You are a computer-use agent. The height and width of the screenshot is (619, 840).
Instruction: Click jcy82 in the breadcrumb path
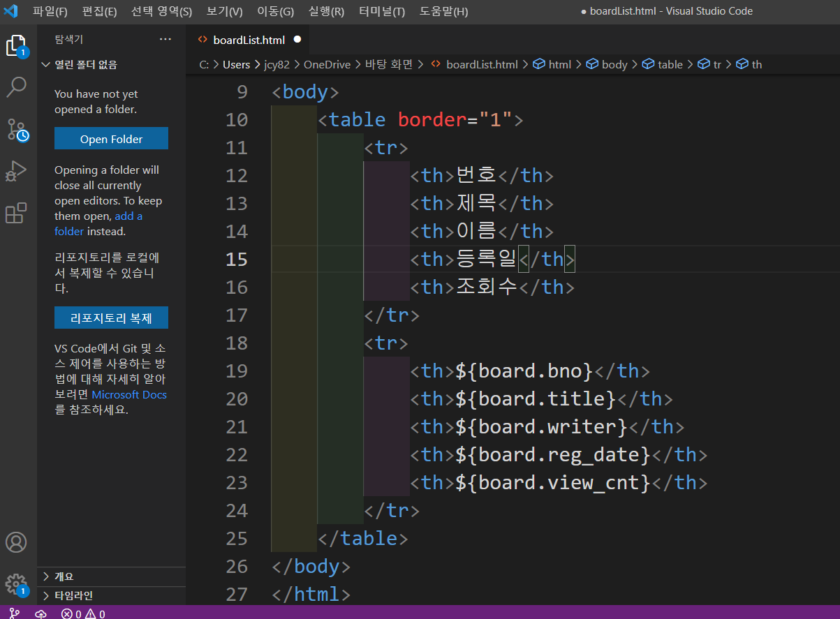point(277,64)
